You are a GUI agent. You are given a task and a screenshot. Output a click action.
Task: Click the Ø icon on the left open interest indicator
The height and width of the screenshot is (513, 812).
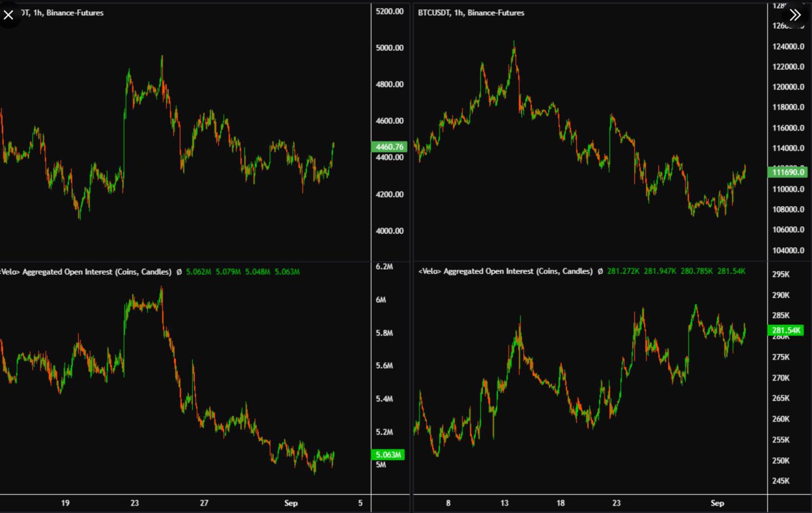pos(179,272)
